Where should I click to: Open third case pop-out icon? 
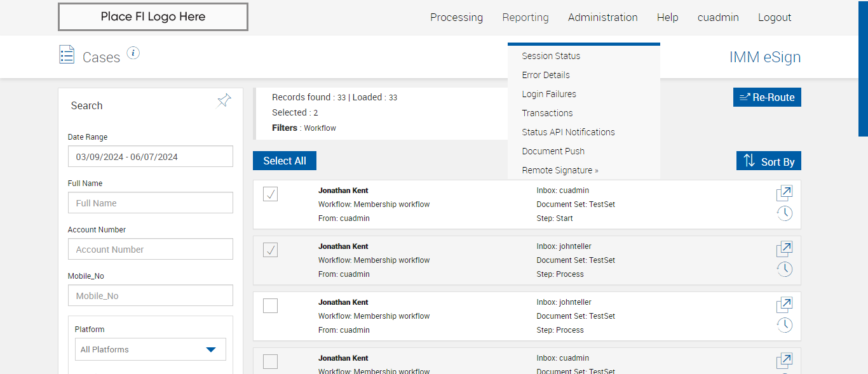[784, 305]
